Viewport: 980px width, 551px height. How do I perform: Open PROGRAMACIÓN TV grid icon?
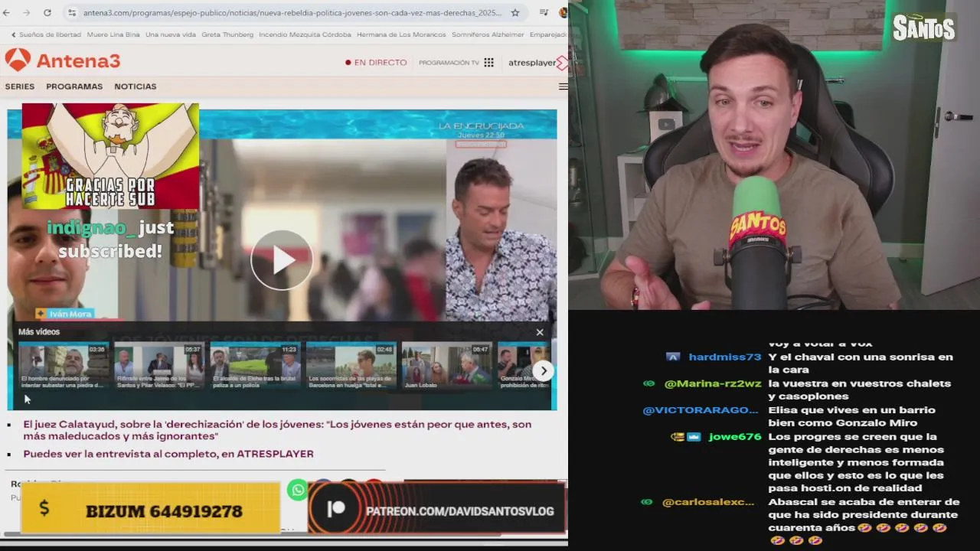click(x=488, y=63)
